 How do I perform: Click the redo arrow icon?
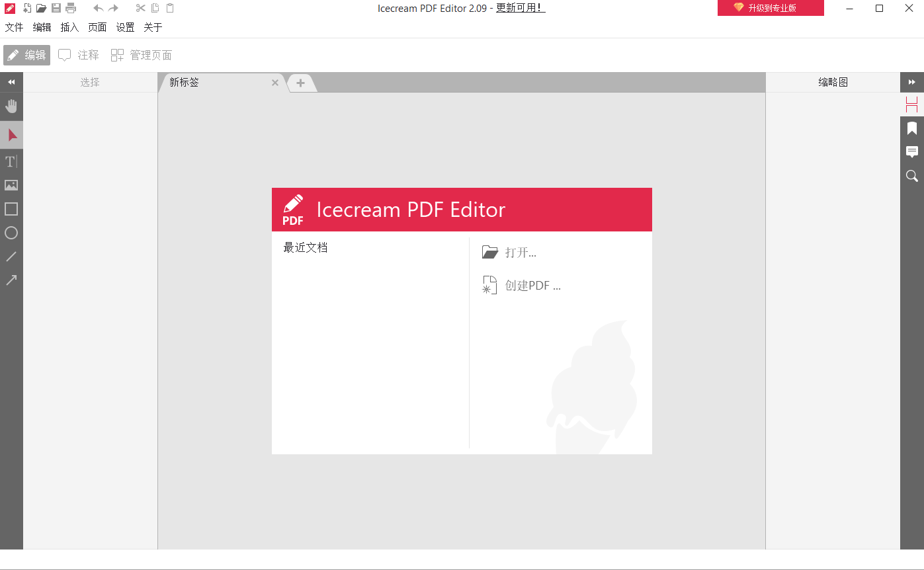[113, 8]
